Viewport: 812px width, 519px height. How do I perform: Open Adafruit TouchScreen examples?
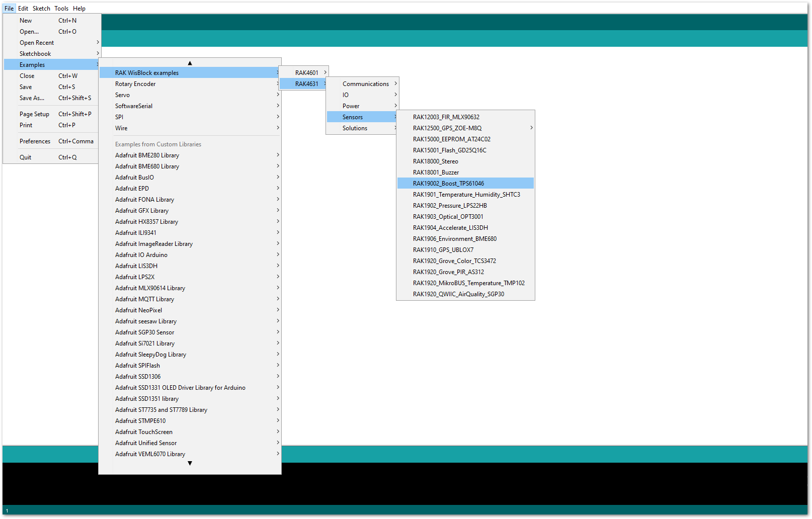pyautogui.click(x=190, y=432)
